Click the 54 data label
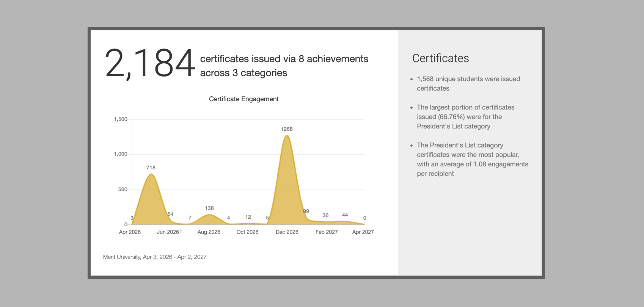The width and height of the screenshot is (644, 307). click(x=171, y=214)
